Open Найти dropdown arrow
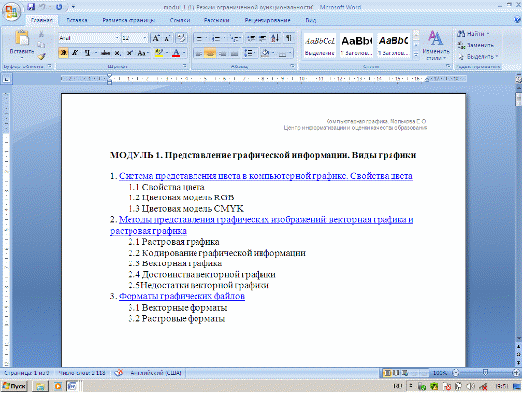 click(x=488, y=34)
